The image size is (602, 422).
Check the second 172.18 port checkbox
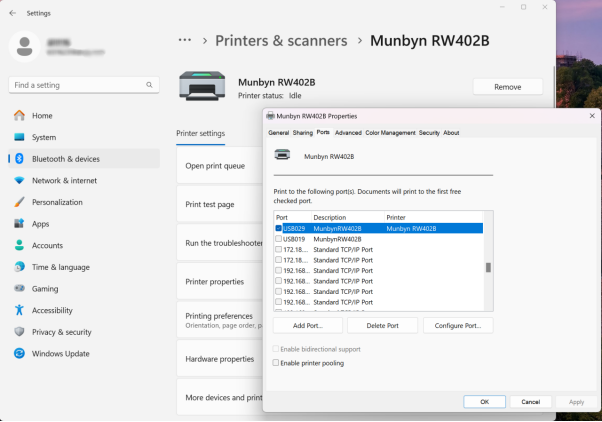tap(278, 260)
